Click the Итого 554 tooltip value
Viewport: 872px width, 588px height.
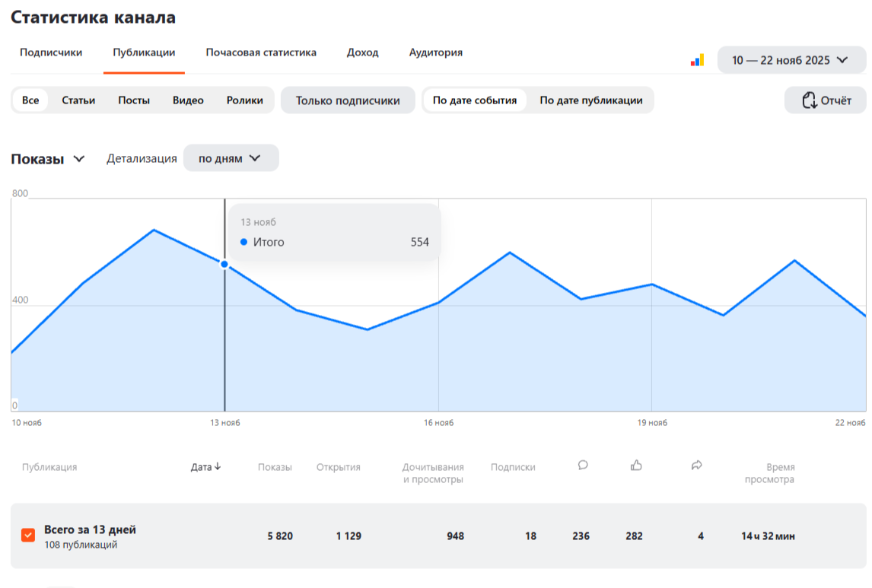(x=420, y=242)
